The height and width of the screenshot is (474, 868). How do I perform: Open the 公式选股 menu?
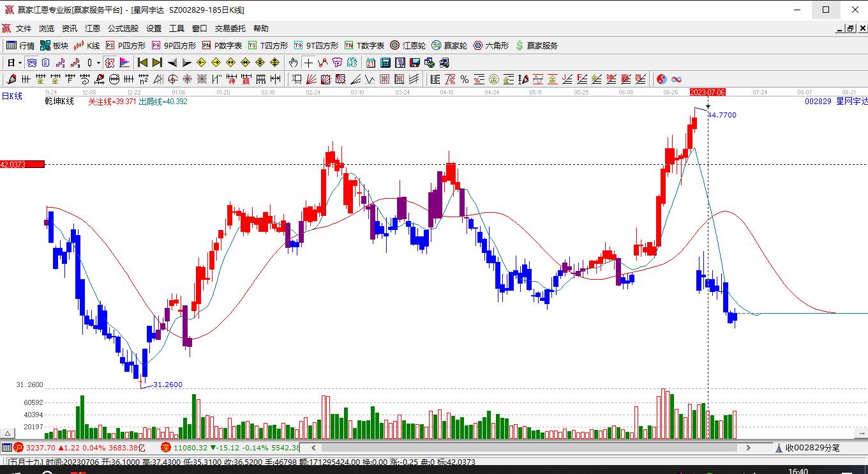pyautogui.click(x=123, y=29)
